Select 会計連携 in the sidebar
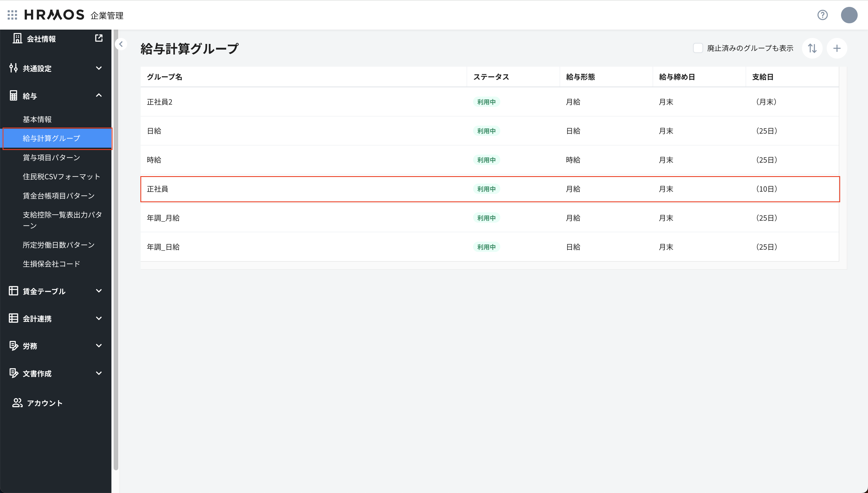Screen dimensions: 868x493 coord(37,318)
